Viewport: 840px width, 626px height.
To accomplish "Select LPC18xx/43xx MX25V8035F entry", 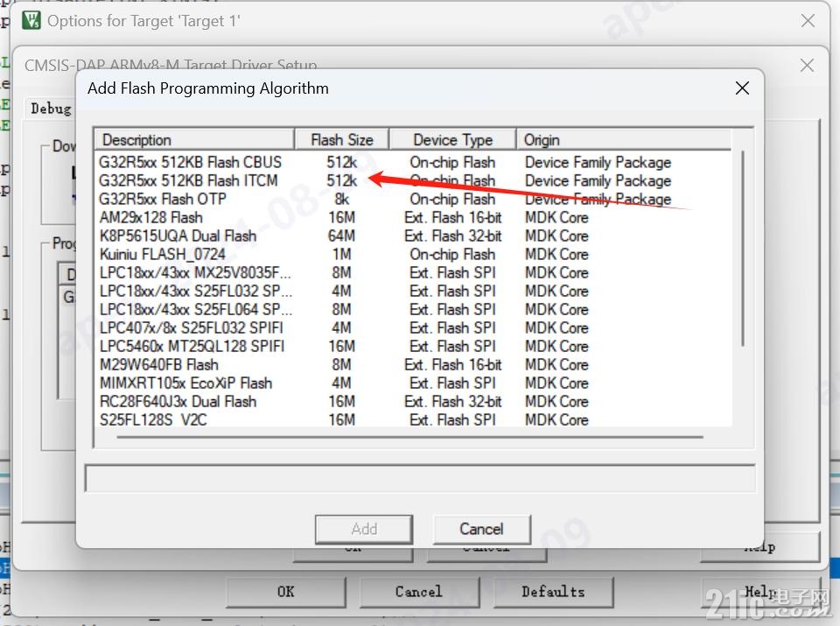I will tap(412, 273).
